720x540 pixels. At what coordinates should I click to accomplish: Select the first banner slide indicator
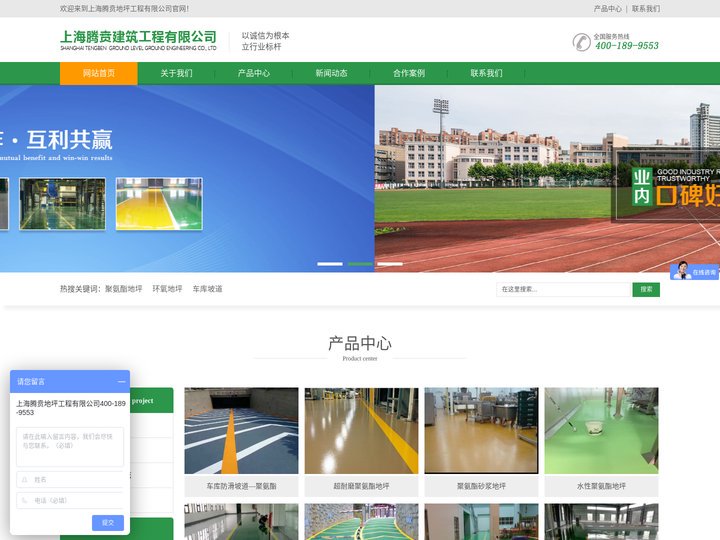click(330, 264)
